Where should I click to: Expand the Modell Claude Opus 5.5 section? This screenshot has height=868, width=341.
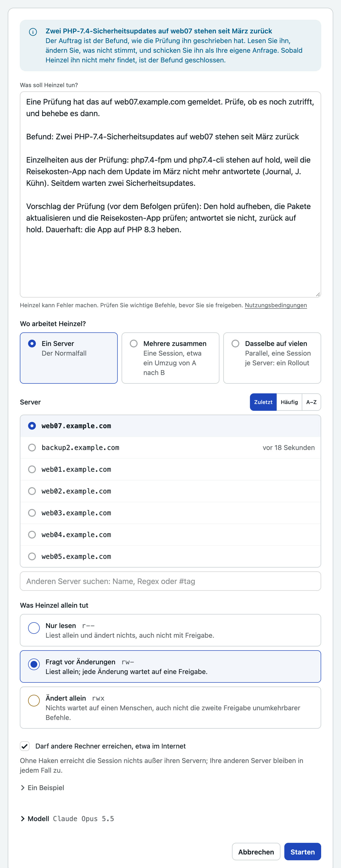pyautogui.click(x=67, y=819)
